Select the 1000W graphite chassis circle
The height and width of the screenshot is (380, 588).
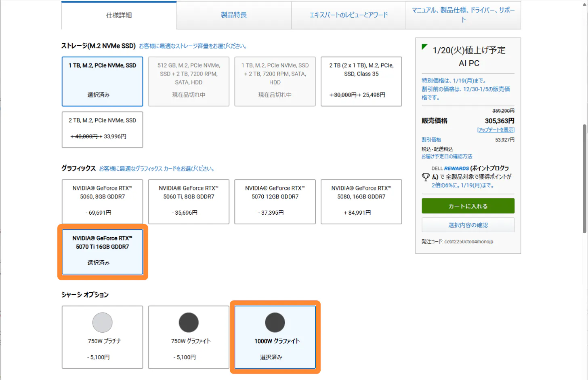click(x=275, y=323)
